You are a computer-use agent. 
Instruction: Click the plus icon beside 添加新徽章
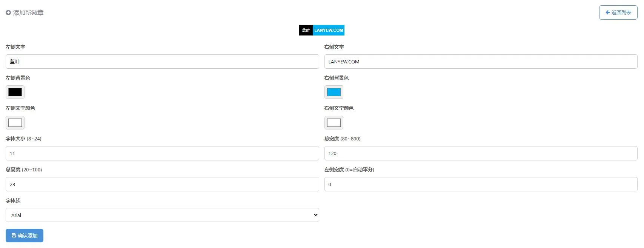point(8,13)
